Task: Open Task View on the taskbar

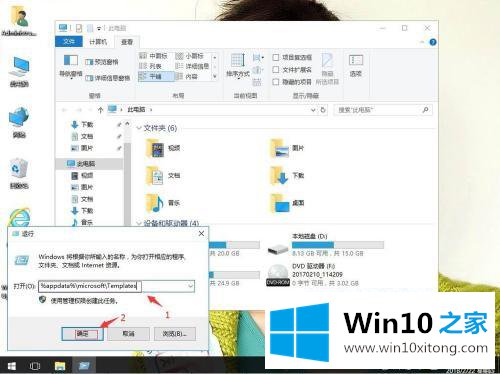Action: click(x=35, y=366)
